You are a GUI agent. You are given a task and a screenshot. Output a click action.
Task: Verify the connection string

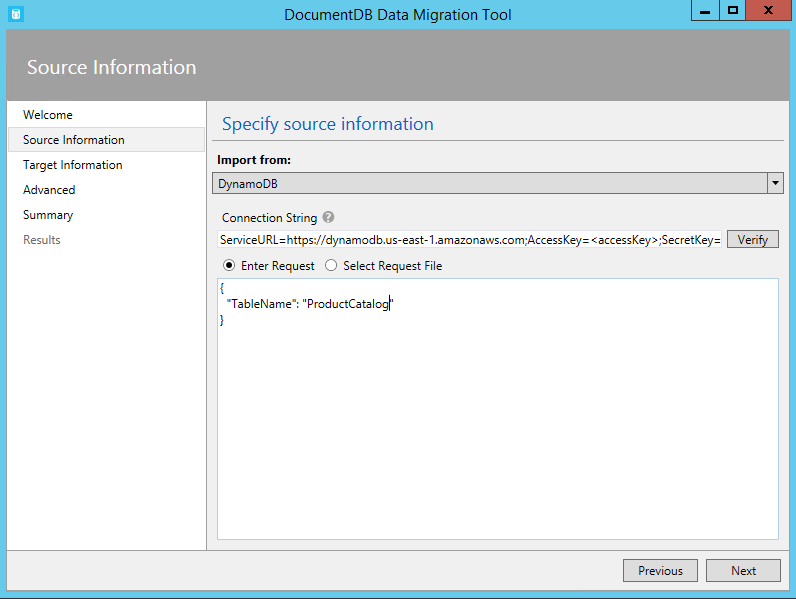point(752,239)
